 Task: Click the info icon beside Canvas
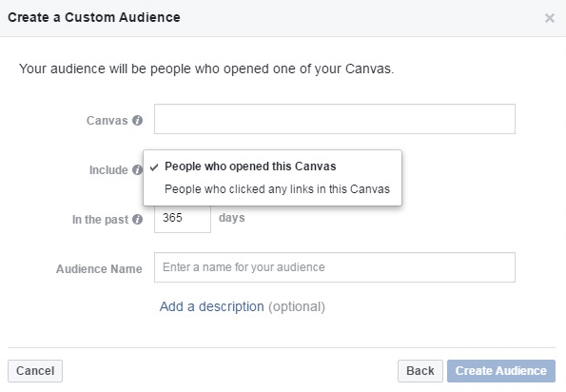pyautogui.click(x=137, y=120)
